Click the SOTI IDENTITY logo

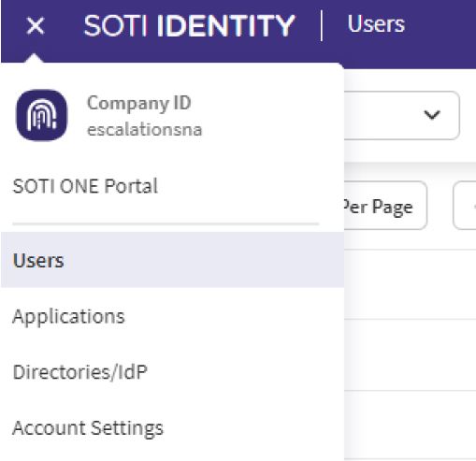pyautogui.click(x=189, y=25)
